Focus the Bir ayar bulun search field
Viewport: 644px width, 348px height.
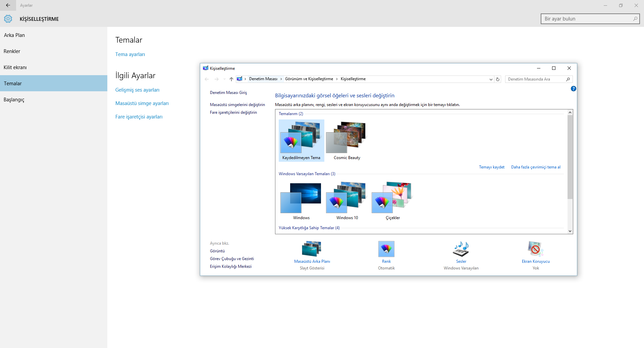tap(590, 19)
